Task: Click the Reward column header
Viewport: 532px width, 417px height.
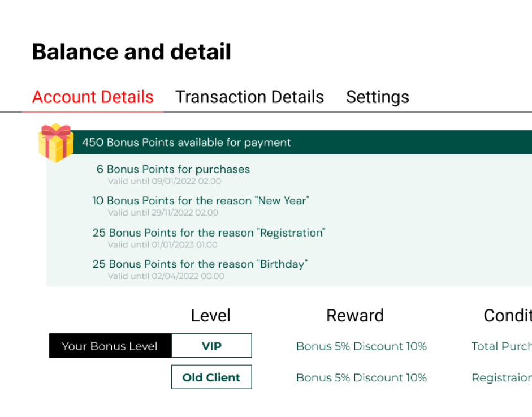Action: coord(355,316)
